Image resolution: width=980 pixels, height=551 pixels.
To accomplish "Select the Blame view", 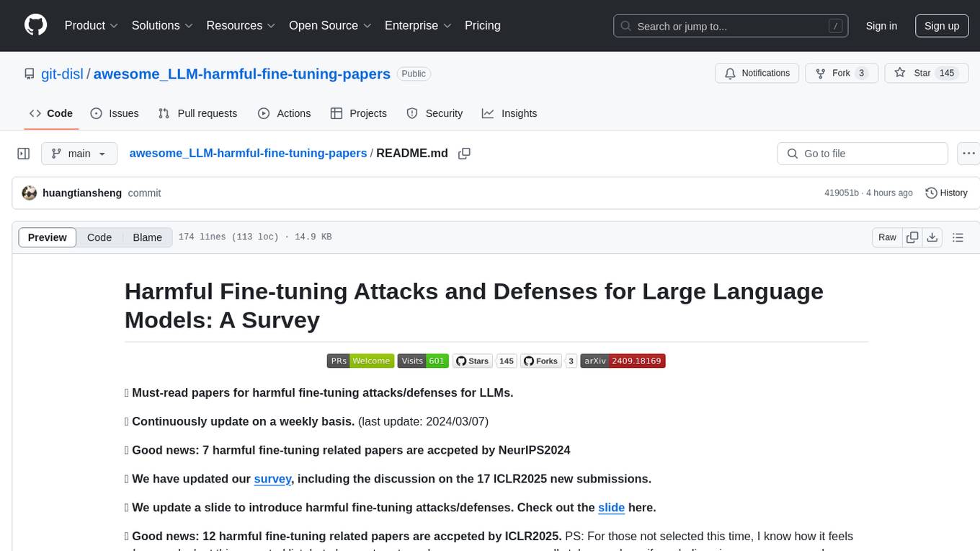I will click(148, 237).
